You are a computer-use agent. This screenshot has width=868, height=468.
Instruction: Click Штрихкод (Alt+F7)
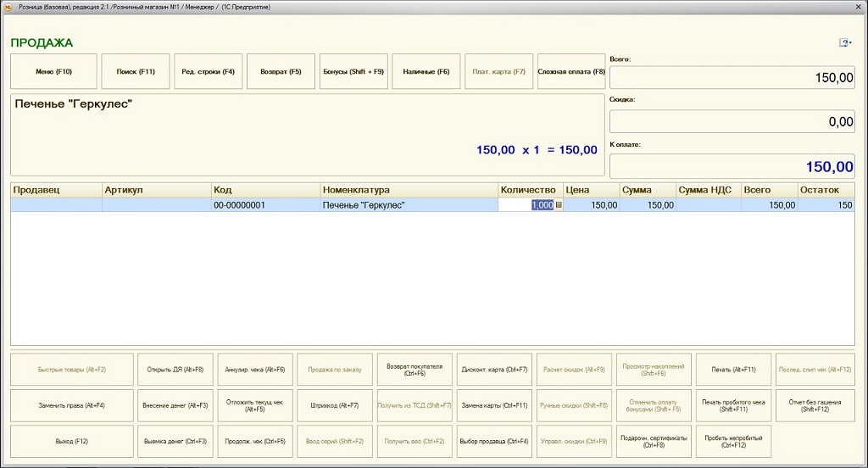tap(334, 405)
